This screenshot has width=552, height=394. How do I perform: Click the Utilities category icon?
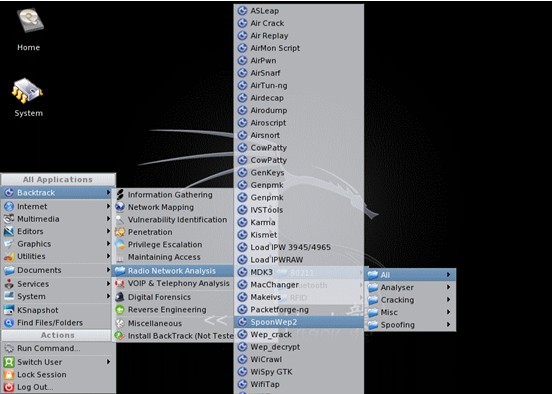(x=9, y=256)
